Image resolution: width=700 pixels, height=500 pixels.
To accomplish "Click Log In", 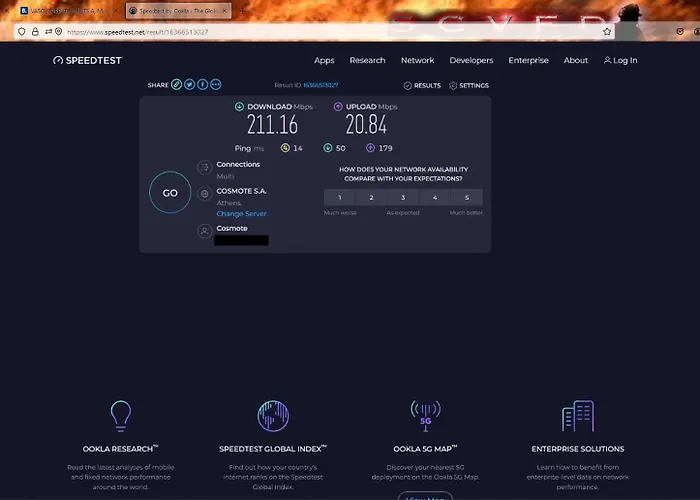I will click(x=621, y=60).
